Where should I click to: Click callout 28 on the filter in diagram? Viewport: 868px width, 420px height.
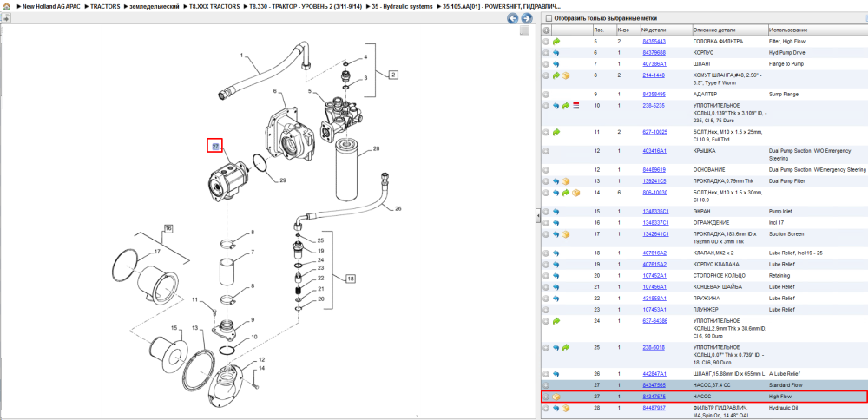[376, 149]
